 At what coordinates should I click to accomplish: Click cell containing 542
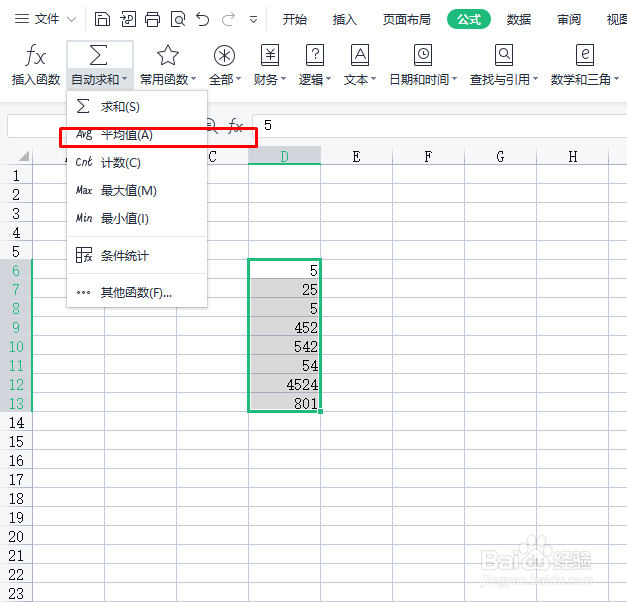click(x=284, y=346)
